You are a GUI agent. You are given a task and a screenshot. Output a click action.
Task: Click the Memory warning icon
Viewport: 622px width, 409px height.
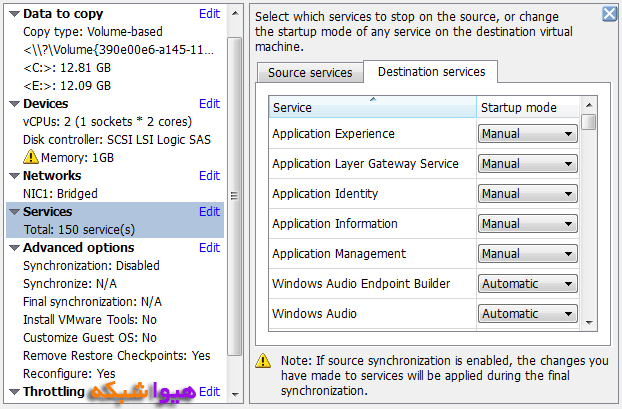31,157
